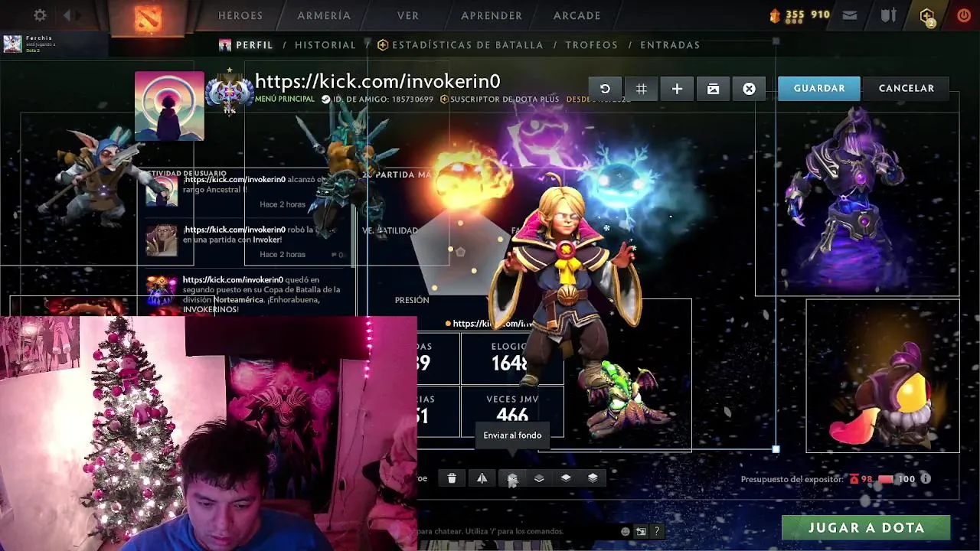
Task: Open the settings gear in the top bar
Action: 40,15
